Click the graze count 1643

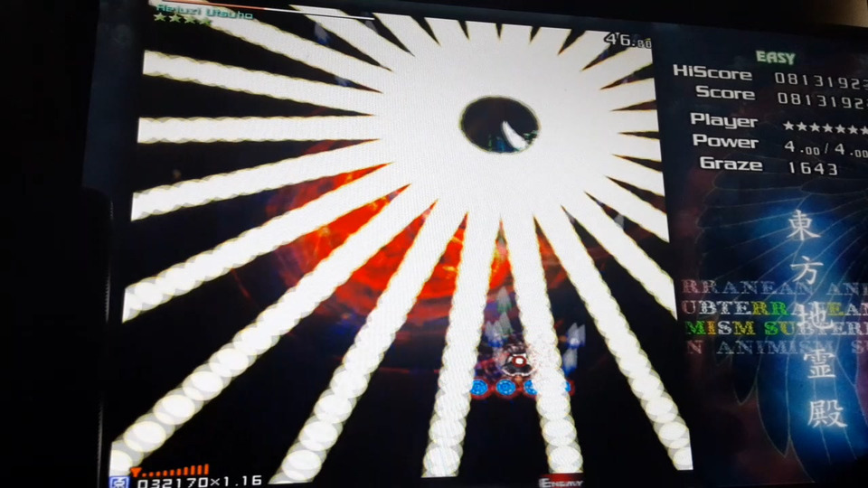click(x=813, y=168)
